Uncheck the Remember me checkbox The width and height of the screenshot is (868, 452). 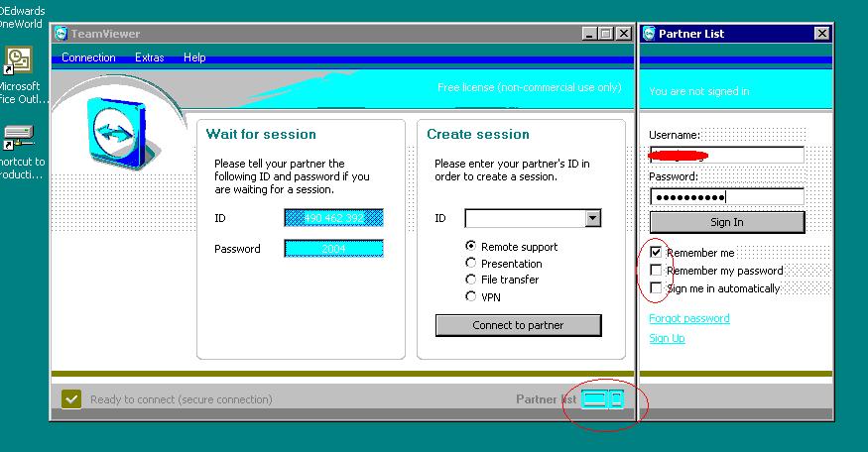point(656,253)
